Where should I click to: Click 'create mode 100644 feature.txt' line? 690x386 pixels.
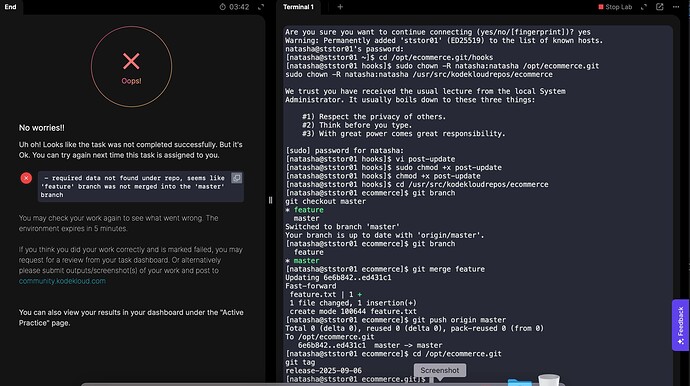click(x=353, y=311)
